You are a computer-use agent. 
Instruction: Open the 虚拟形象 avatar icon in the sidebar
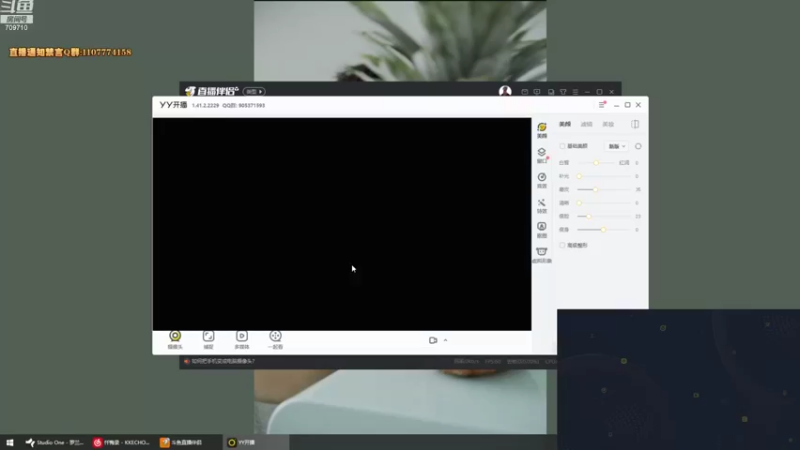pyautogui.click(x=542, y=255)
